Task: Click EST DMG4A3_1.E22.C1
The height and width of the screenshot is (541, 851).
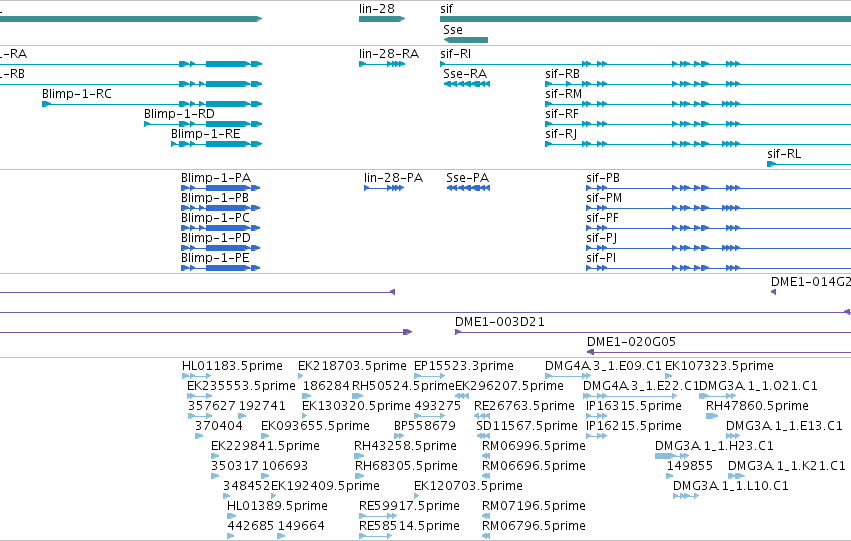Action: tap(641, 386)
